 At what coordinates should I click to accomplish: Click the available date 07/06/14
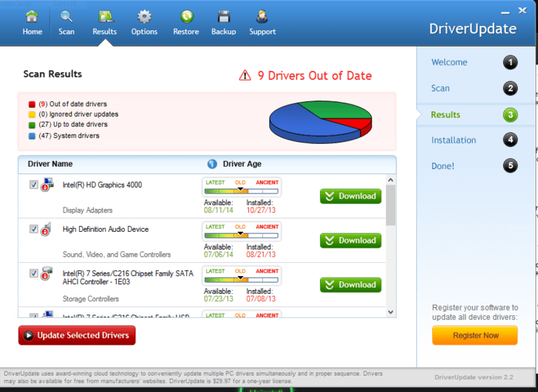[218, 254]
